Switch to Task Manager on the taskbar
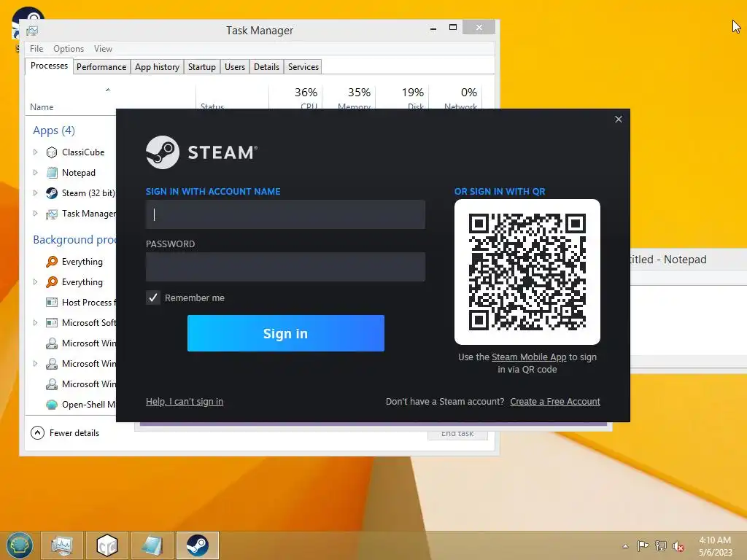The height and width of the screenshot is (560, 747). (x=62, y=545)
